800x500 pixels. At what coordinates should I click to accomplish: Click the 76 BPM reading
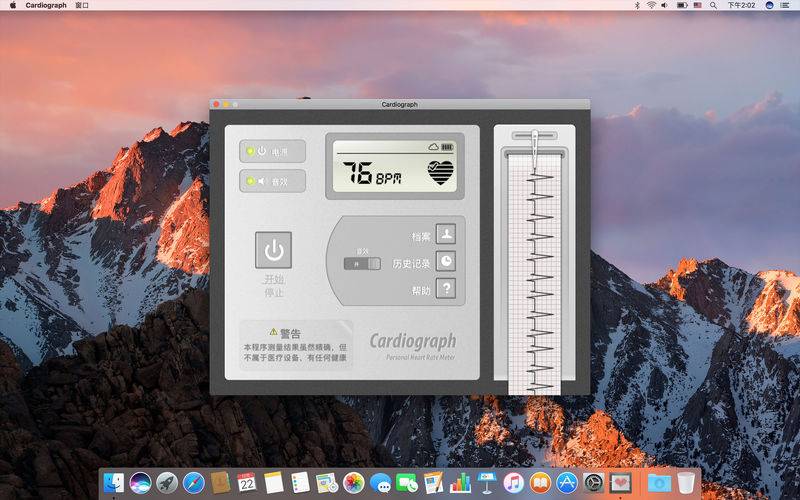pyautogui.click(x=372, y=173)
